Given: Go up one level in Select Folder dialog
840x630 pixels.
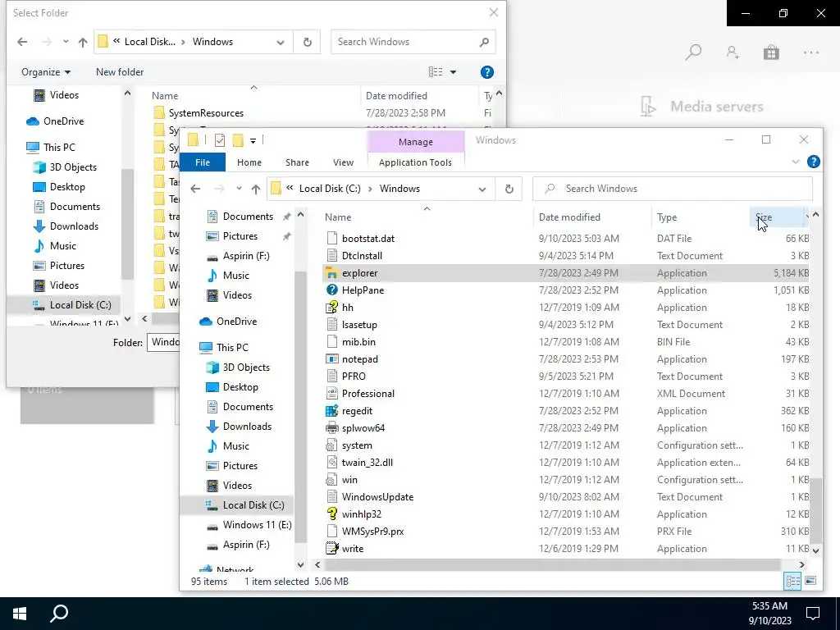Looking at the screenshot, I should pos(83,42).
